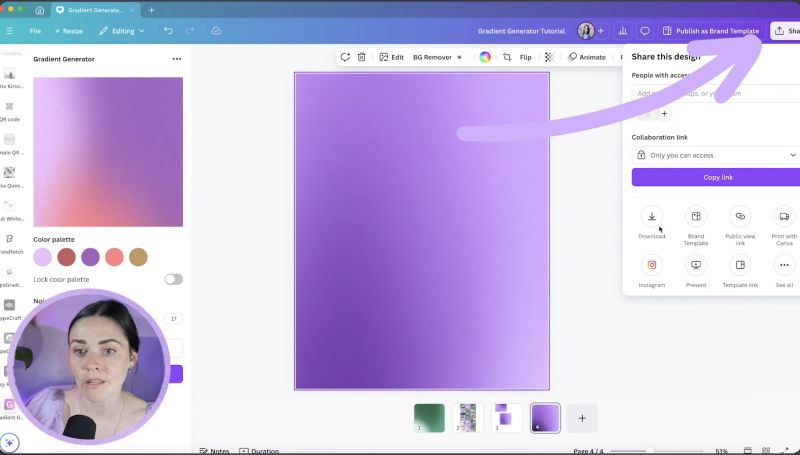Click the Copy link button
The width and height of the screenshot is (800, 455).
pyautogui.click(x=716, y=178)
